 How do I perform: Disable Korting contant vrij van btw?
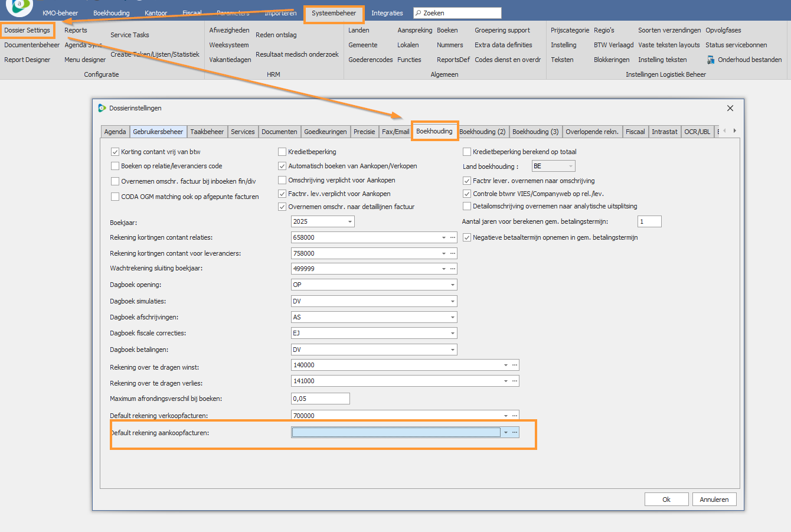coord(115,152)
